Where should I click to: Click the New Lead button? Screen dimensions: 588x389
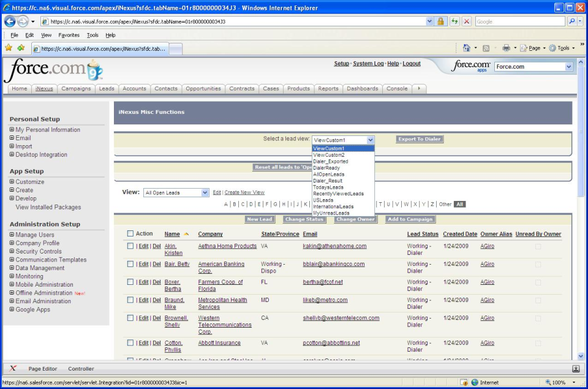[x=260, y=219]
